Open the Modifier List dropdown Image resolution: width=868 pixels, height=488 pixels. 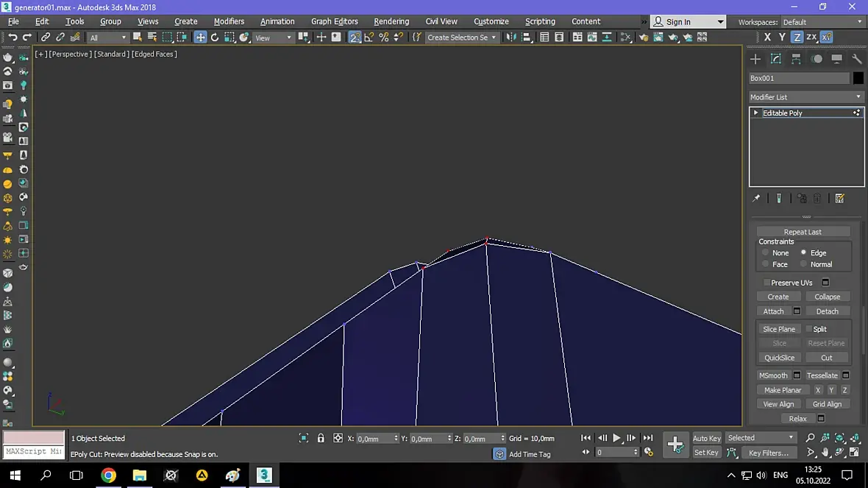pos(805,97)
